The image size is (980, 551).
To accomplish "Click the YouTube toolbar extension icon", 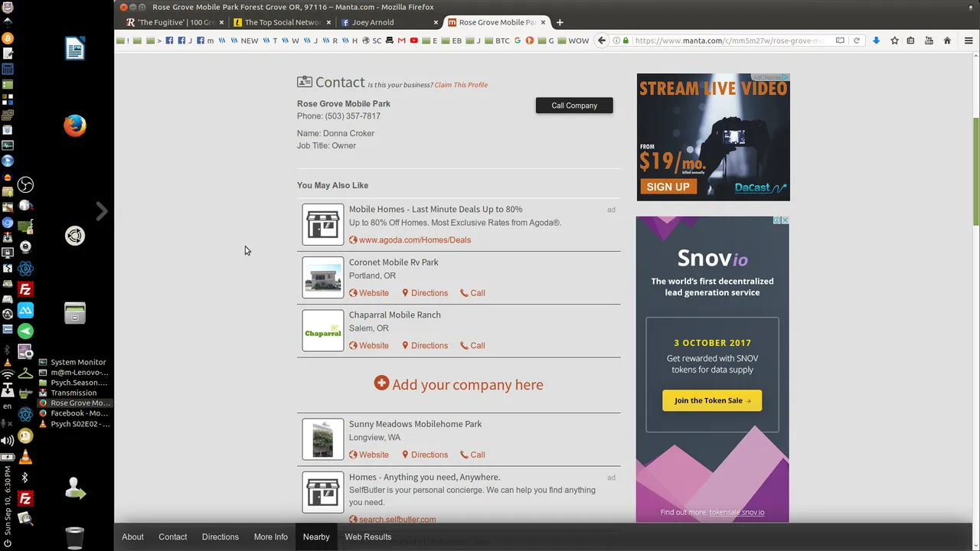I will (x=929, y=41).
